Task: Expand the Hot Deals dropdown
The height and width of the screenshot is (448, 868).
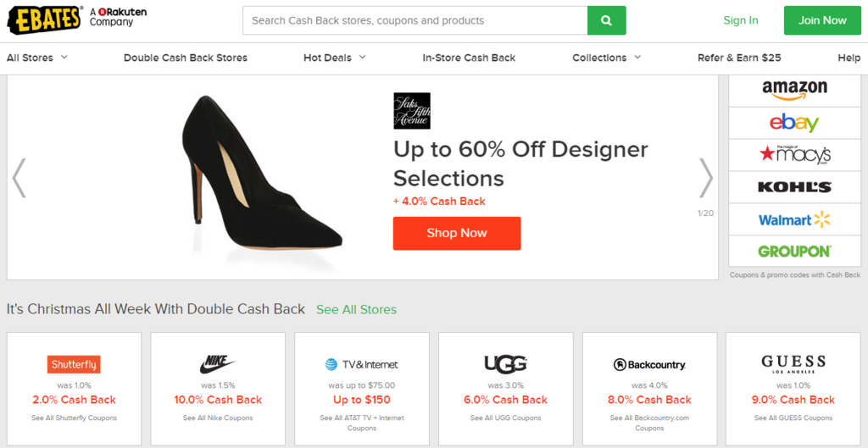Action: [x=335, y=58]
